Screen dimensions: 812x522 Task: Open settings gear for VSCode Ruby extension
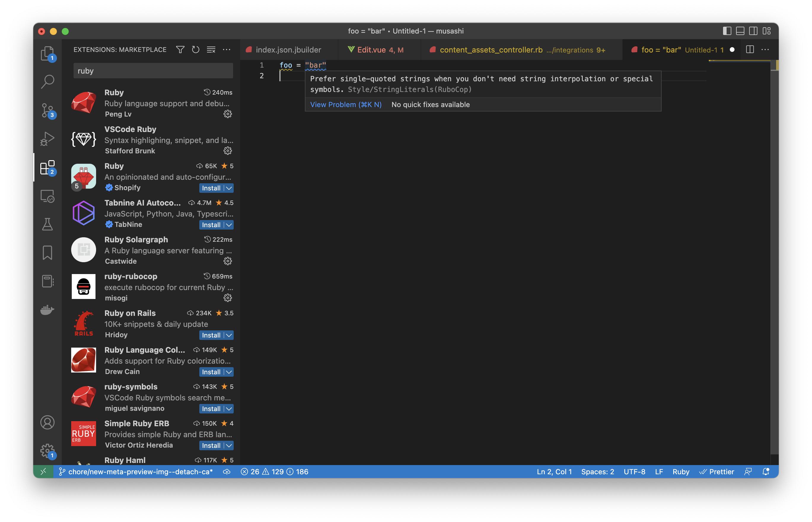228,150
